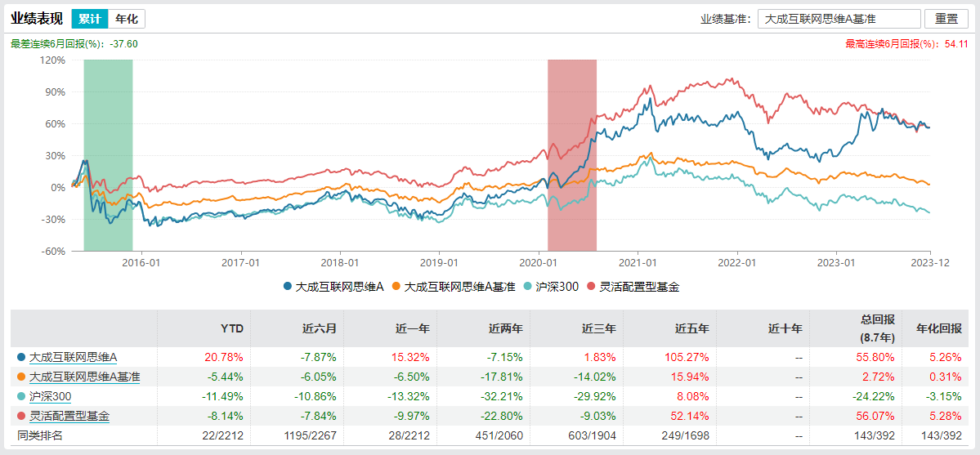Click the green highlighted worst-period region

point(108,155)
